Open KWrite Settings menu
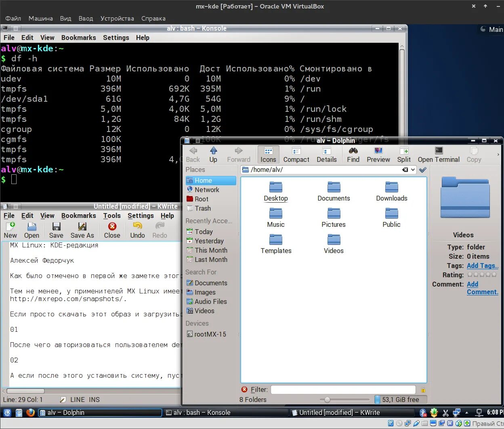This screenshot has width=504, height=429. tap(141, 216)
